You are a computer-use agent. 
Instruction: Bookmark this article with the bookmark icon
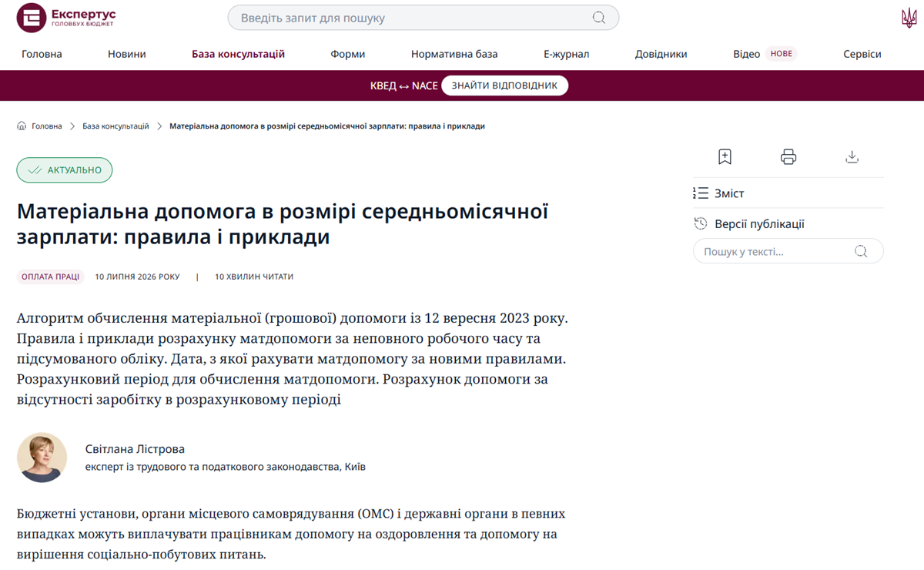(x=725, y=157)
